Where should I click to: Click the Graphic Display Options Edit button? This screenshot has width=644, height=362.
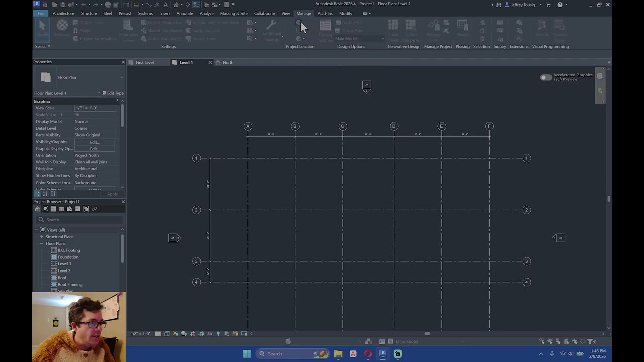(95, 149)
